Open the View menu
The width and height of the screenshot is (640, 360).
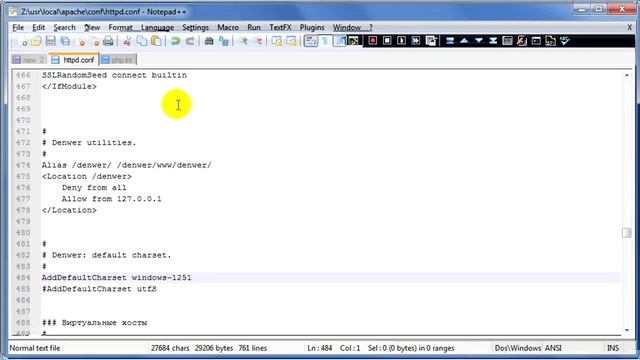(92, 27)
